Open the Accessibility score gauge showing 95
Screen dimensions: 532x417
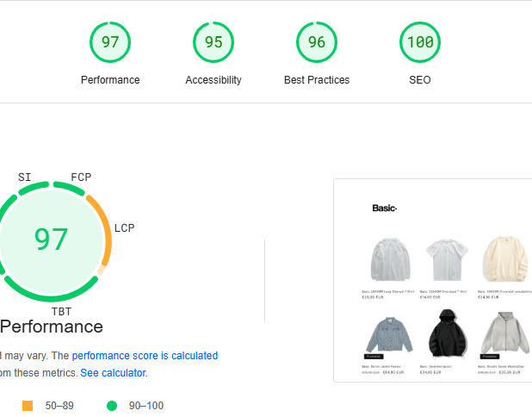point(213,42)
